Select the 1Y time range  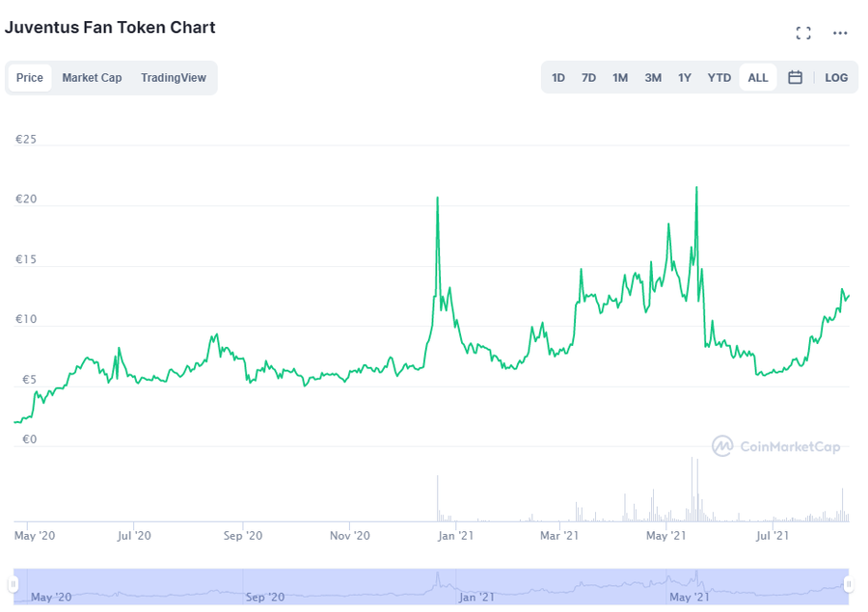coord(684,77)
